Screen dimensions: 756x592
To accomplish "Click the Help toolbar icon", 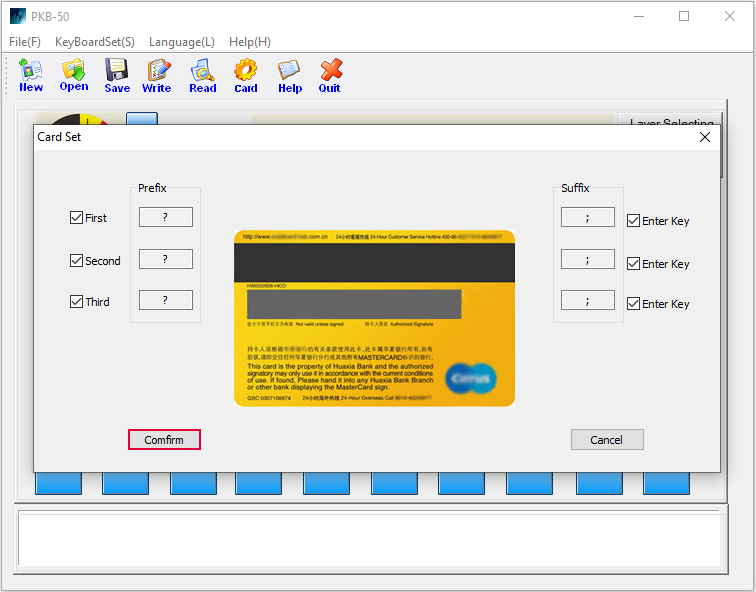I will (290, 75).
